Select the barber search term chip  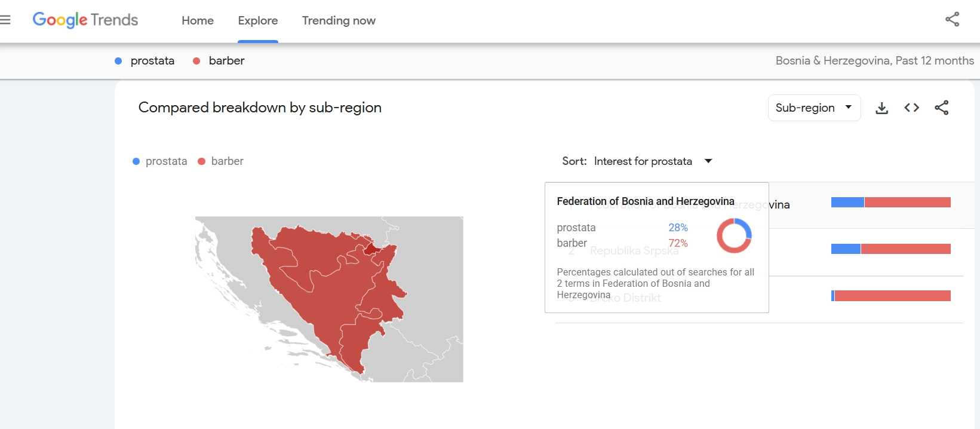226,60
